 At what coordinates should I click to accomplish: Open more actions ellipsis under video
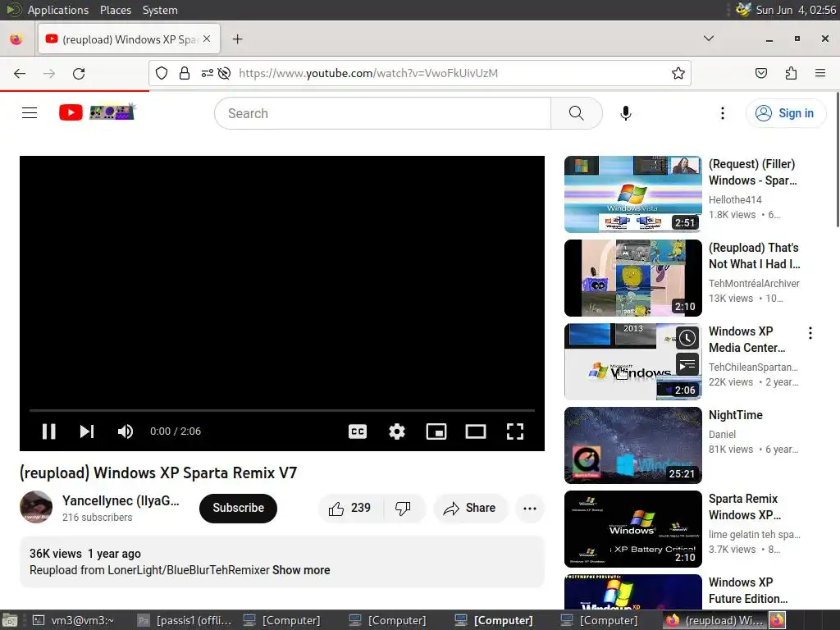(x=530, y=508)
